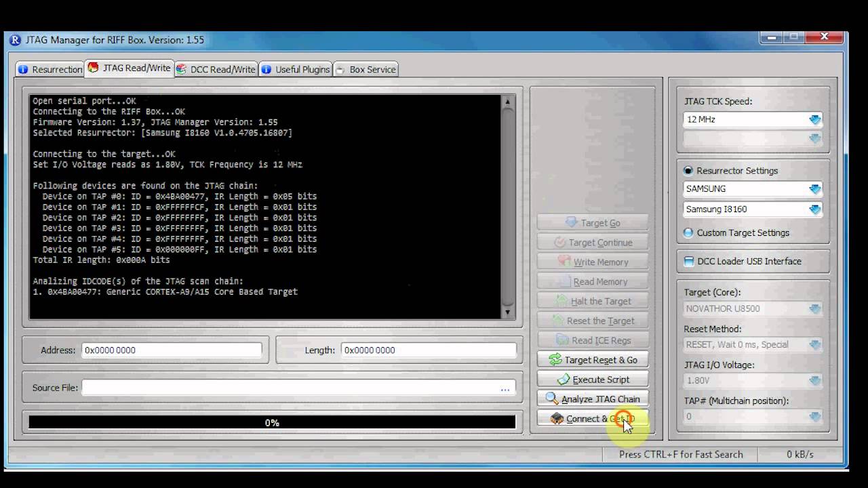Click 'Total IR length: 0x000A bits' log line
The height and width of the screenshot is (488, 868).
(101, 260)
